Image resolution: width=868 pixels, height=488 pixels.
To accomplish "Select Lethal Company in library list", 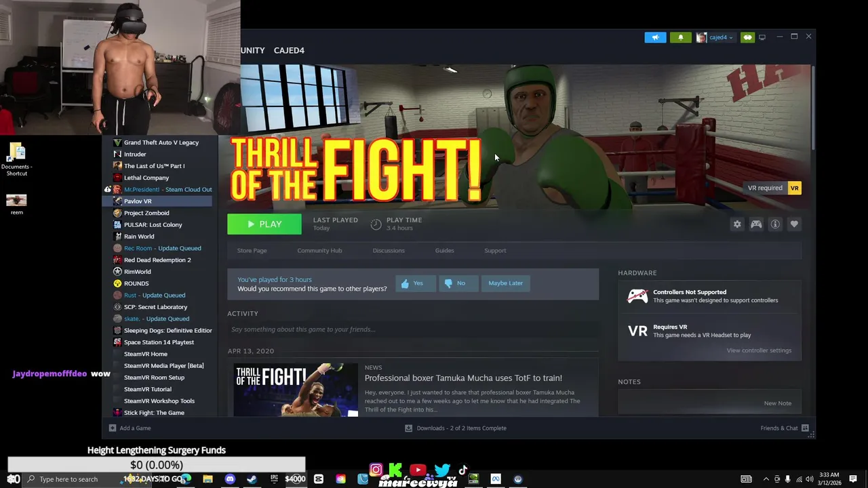I will coord(146,178).
